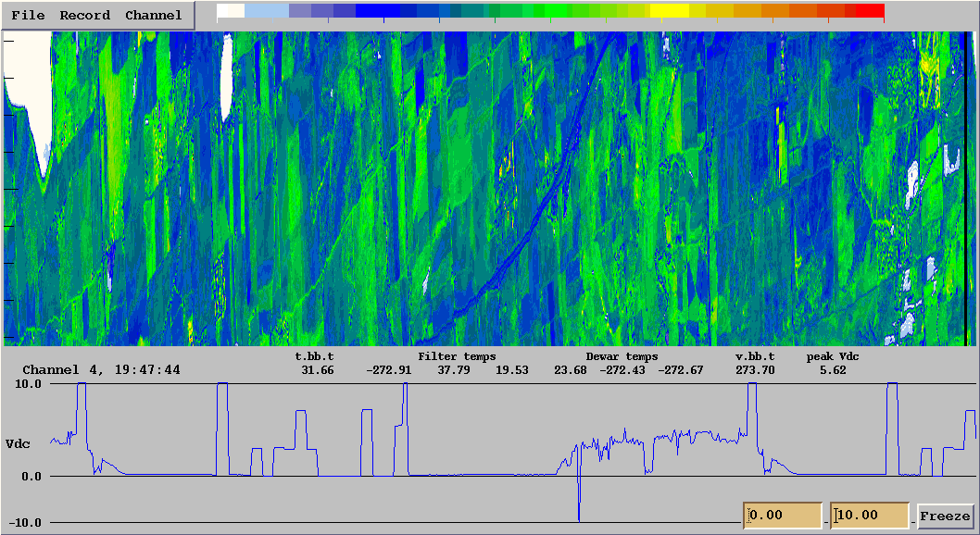Open the Channel menu
980x535 pixels.
[x=154, y=15]
